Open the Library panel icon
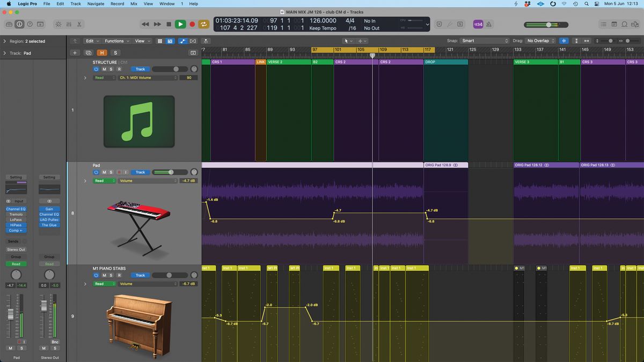Viewport: 644px width, 362px height. [x=9, y=24]
